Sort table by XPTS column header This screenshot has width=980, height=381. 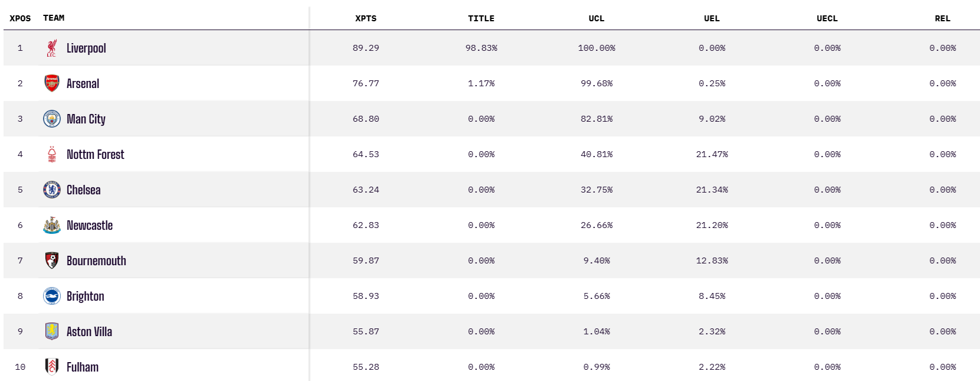[x=366, y=18]
